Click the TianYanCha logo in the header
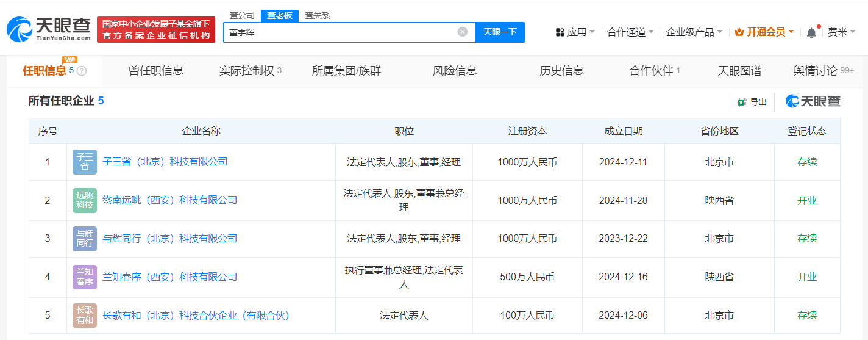 (x=49, y=29)
